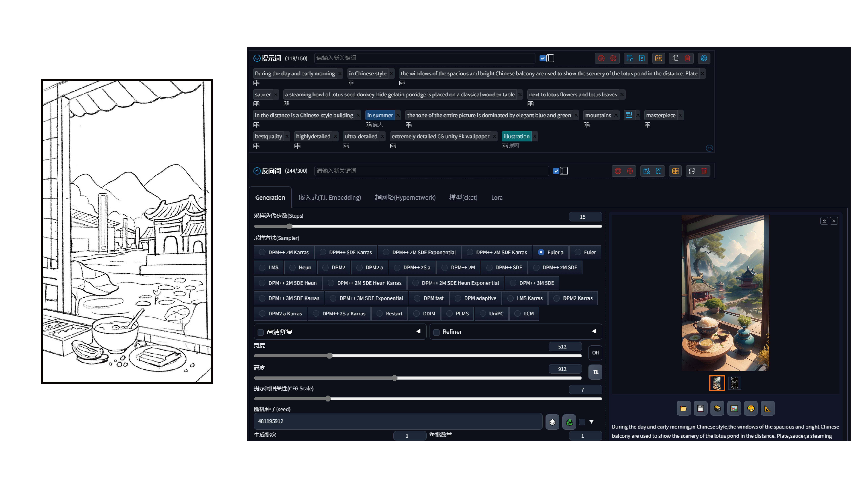868x488 pixels.
Task: Focus the 提示词 new keyword input field
Action: 425,58
